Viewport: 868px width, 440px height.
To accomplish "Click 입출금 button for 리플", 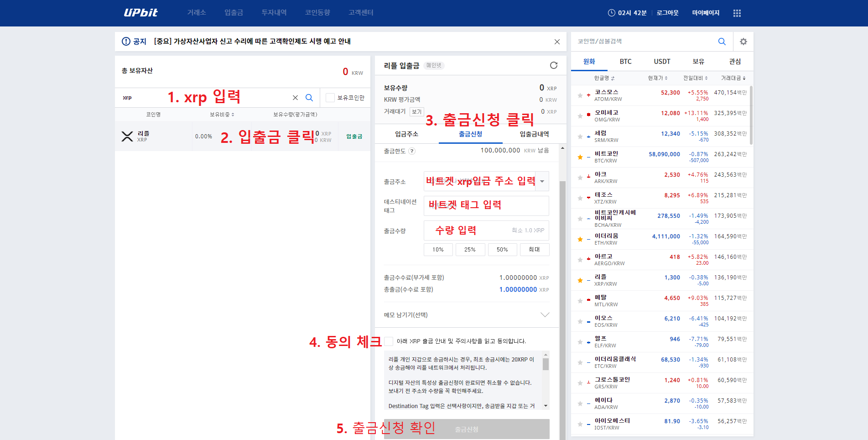I will 354,136.
